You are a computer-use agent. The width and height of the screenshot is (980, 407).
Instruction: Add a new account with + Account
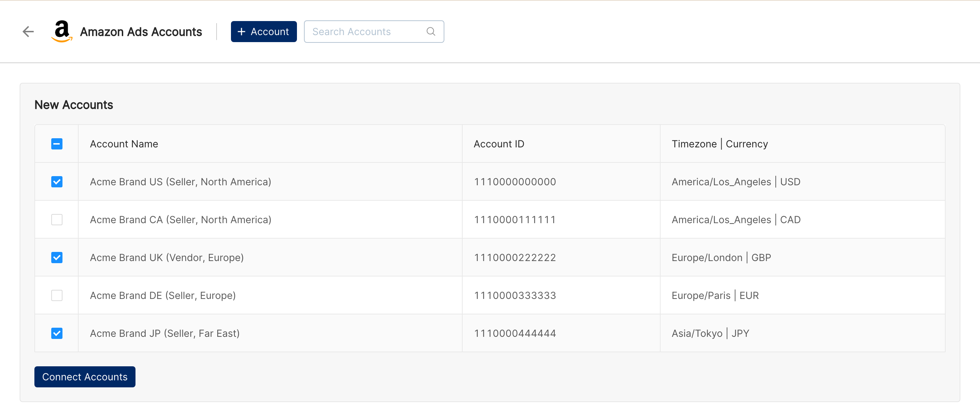(x=264, y=32)
